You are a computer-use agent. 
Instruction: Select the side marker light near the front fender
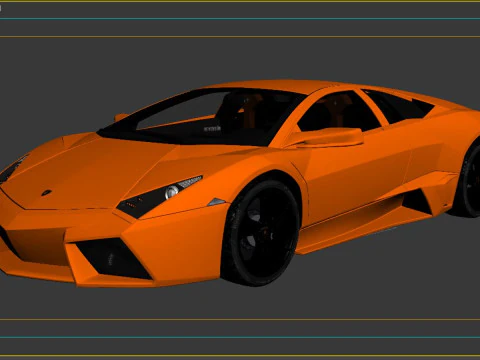216,202
